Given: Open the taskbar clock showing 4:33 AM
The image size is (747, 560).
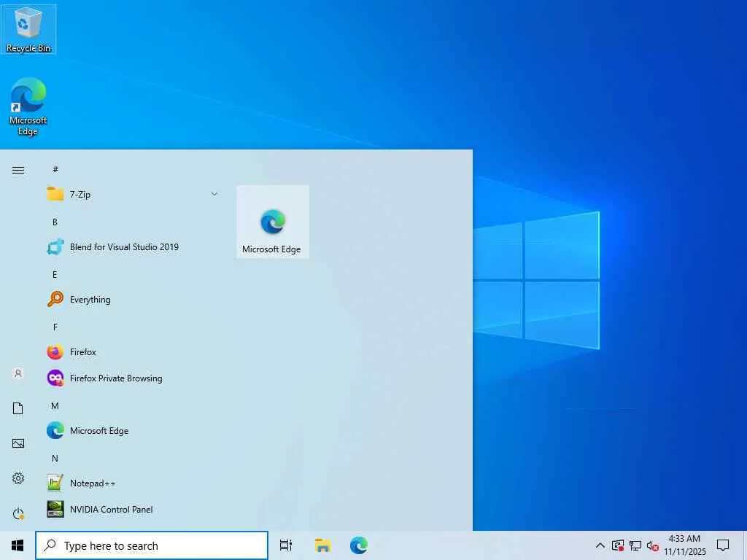Looking at the screenshot, I should click(x=684, y=545).
